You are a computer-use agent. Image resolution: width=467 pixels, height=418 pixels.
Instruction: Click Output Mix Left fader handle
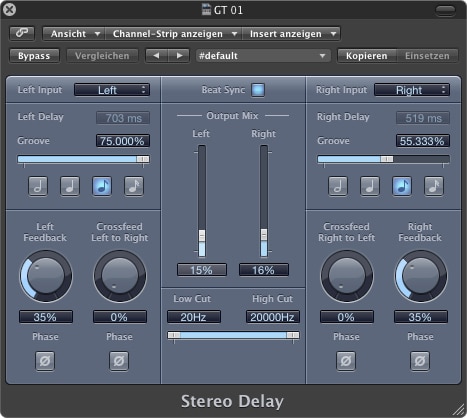(x=202, y=236)
